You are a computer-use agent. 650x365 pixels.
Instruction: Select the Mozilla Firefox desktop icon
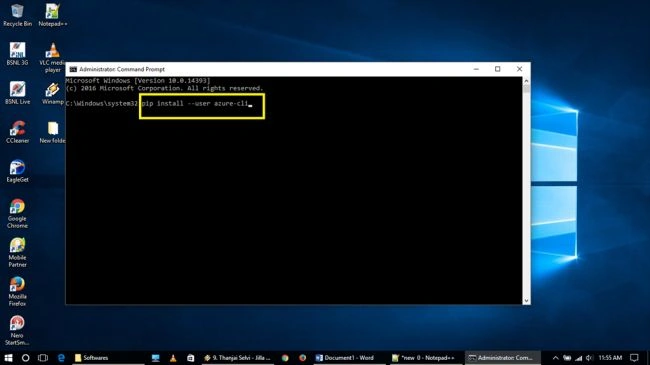click(17, 291)
